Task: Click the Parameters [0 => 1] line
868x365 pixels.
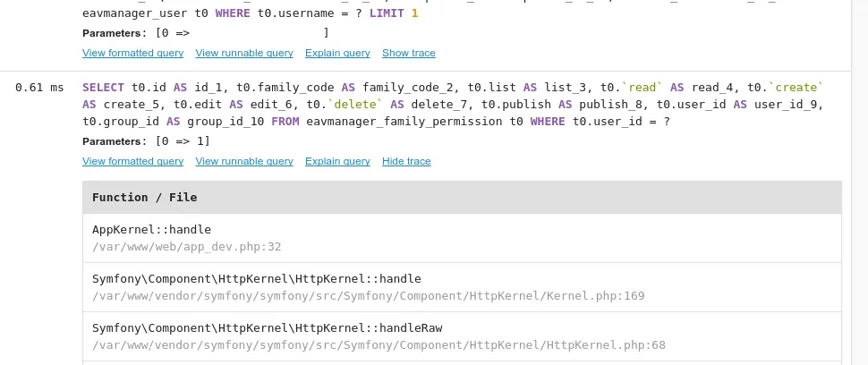Action: click(147, 141)
